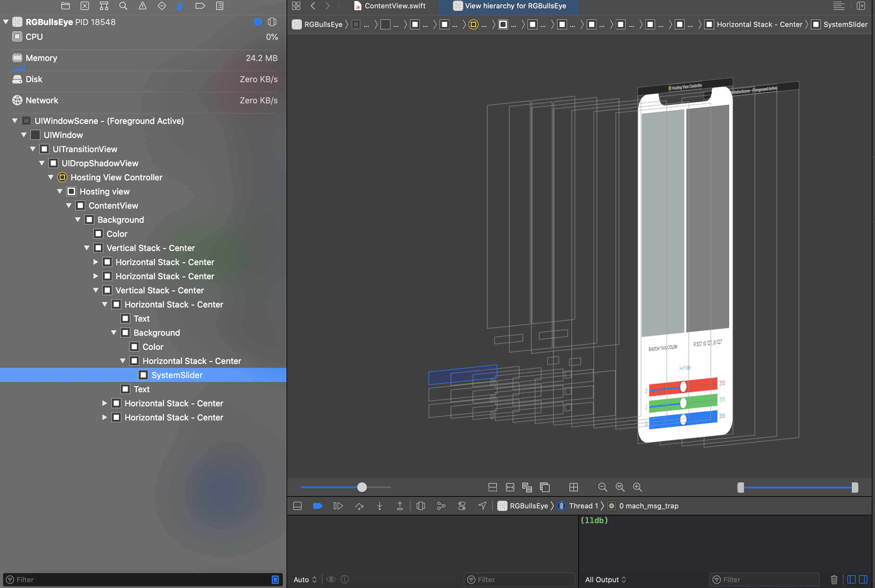875x588 pixels.
Task: Click the layer spacing slider knob
Action: (362, 487)
